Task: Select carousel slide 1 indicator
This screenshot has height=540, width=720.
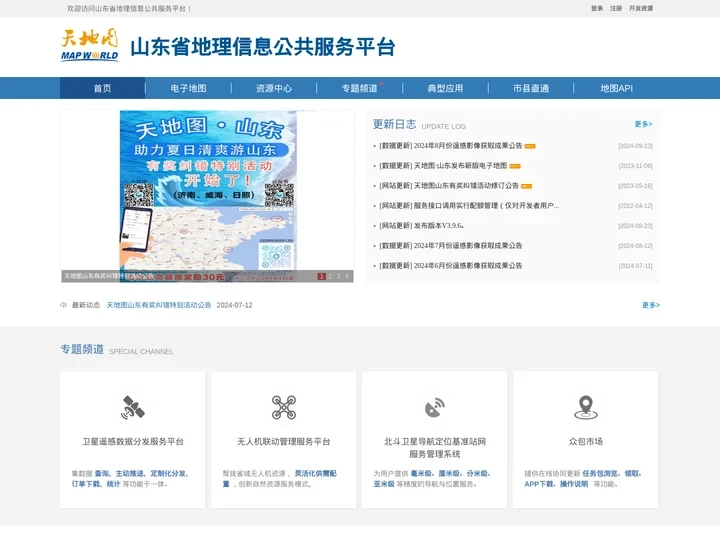Action: [x=321, y=276]
